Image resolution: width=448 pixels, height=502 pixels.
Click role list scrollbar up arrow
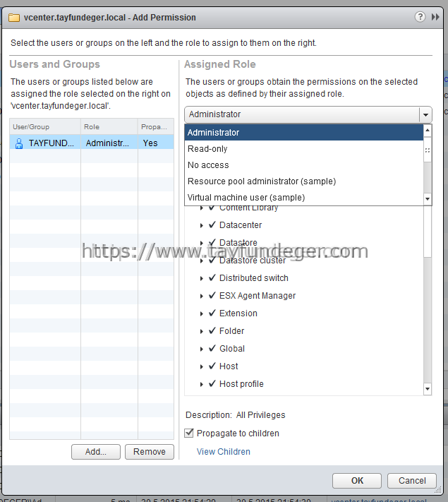tap(428, 130)
